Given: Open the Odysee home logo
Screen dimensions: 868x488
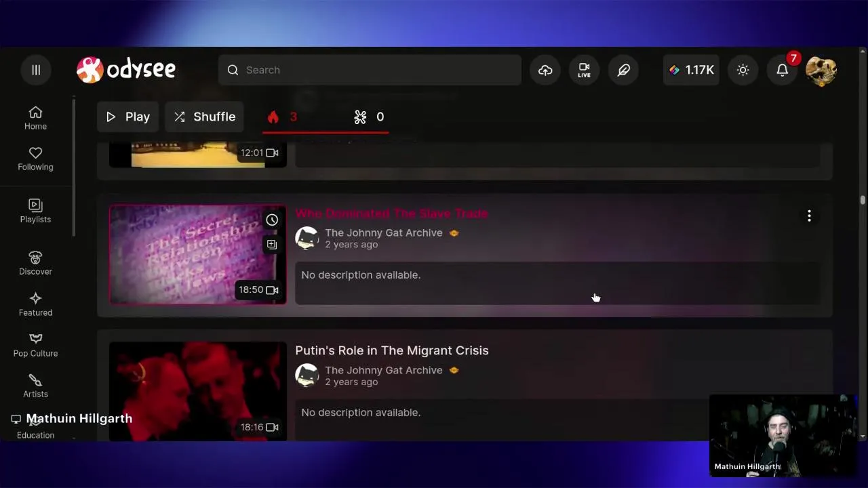Looking at the screenshot, I should tap(126, 69).
